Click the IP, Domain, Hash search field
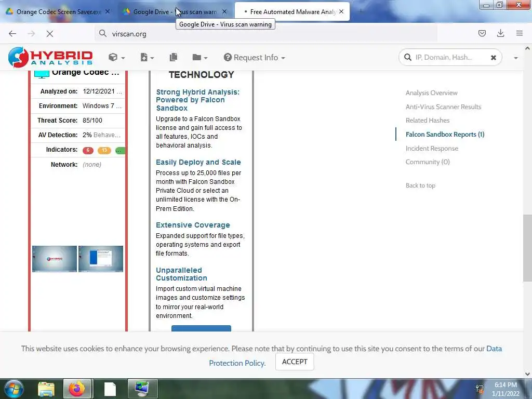 [x=449, y=57]
